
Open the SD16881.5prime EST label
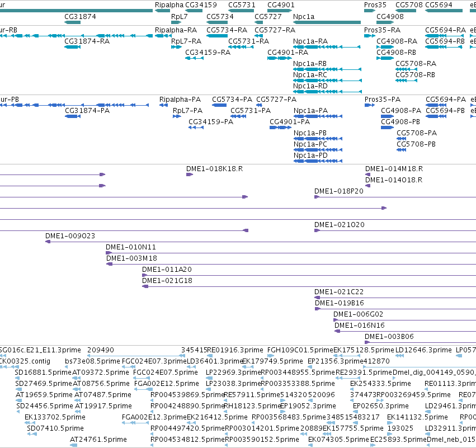pos(43,372)
